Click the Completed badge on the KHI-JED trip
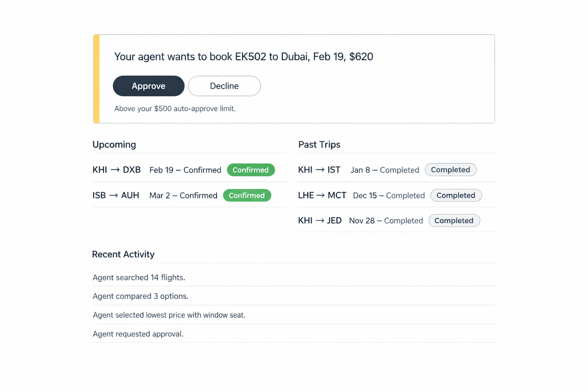 (454, 220)
